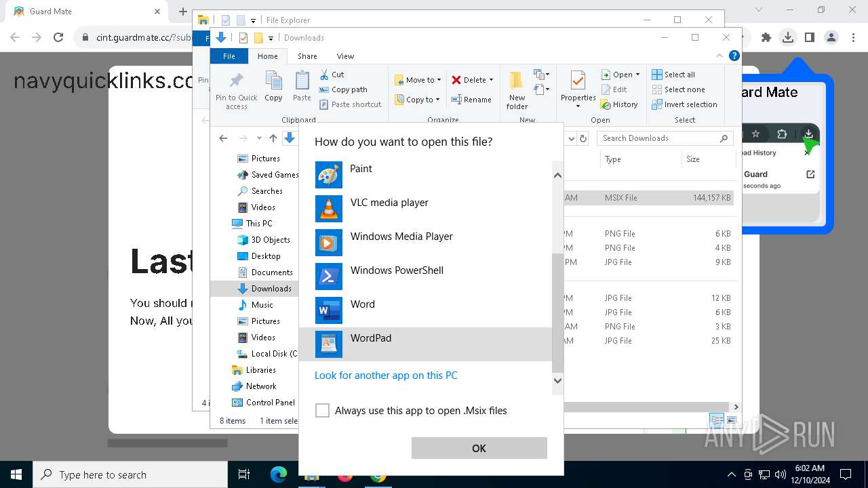
Task: Open Network in the navigation tree
Action: pos(255,386)
